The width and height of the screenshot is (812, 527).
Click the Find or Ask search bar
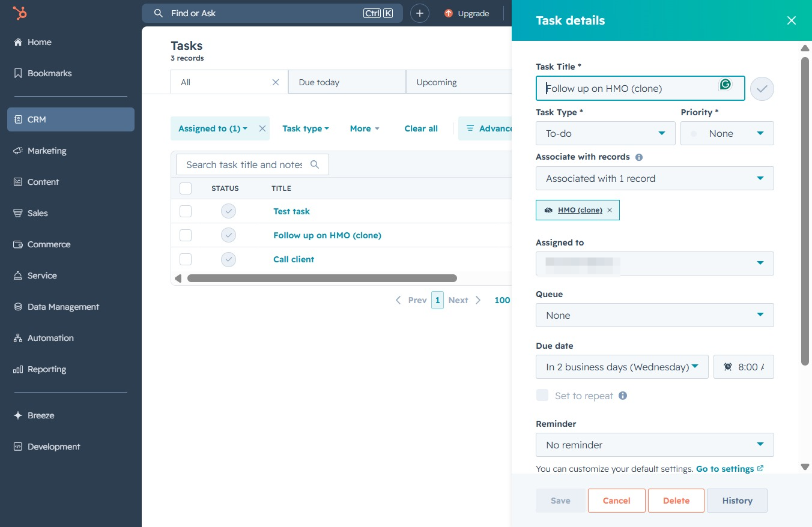272,13
